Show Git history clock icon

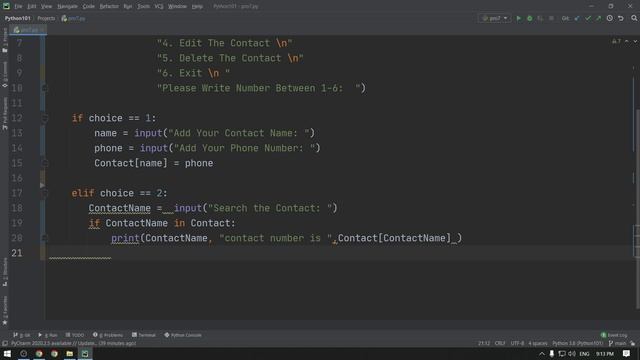tap(609, 18)
